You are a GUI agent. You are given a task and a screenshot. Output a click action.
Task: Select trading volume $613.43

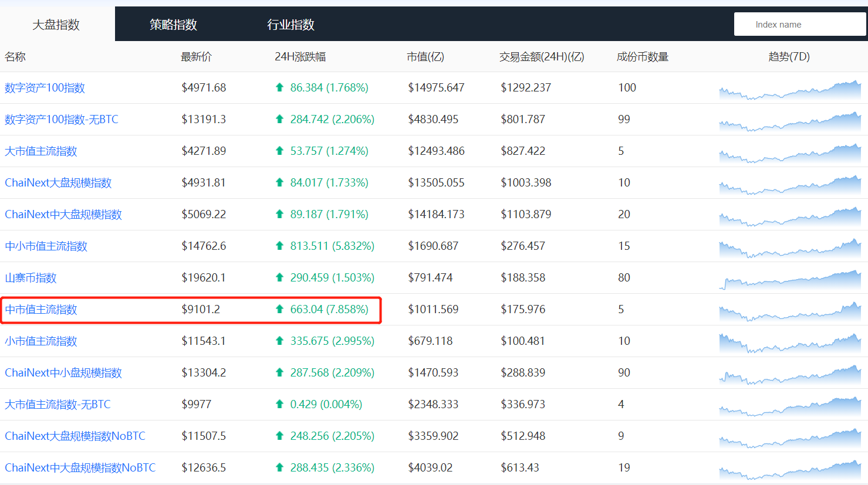520,468
